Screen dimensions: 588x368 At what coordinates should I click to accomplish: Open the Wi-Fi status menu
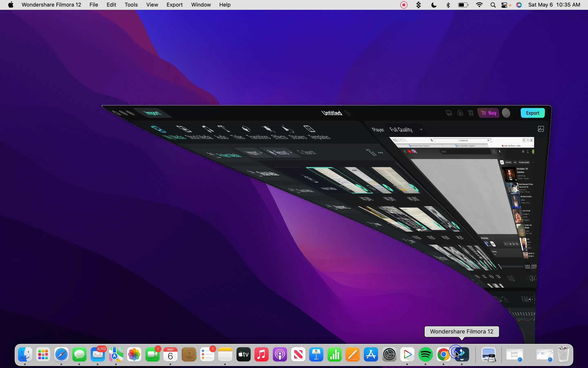[x=479, y=5]
